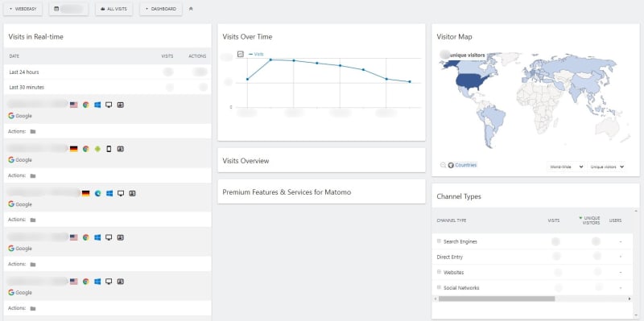Open the DASHBOARD menu
644x321 pixels.
point(161,9)
